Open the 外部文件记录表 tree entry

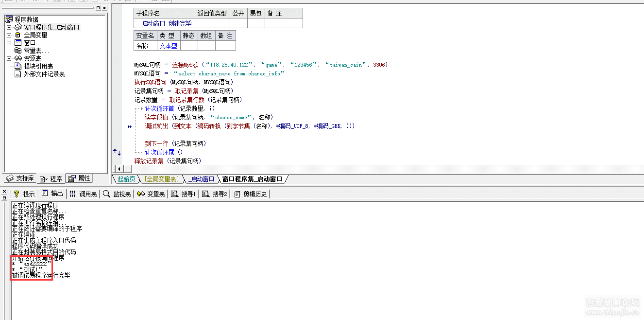[x=44, y=74]
